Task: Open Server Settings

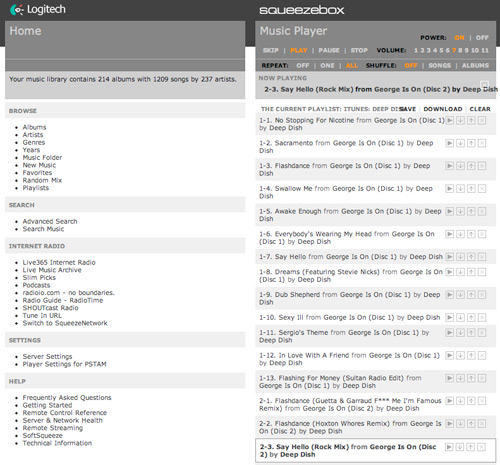Action: point(47,356)
